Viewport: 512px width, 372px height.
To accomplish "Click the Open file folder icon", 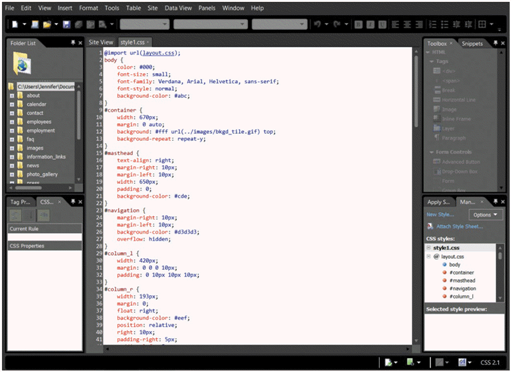I will pyautogui.click(x=47, y=24).
